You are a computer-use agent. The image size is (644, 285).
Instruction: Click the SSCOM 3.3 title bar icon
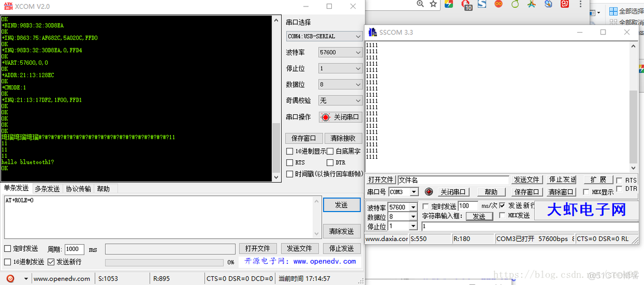click(373, 32)
